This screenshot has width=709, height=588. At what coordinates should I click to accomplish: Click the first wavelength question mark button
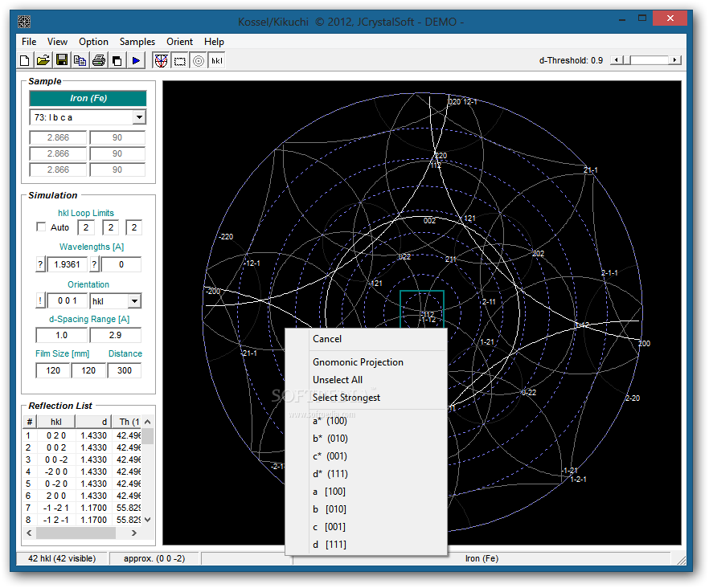(x=40, y=264)
